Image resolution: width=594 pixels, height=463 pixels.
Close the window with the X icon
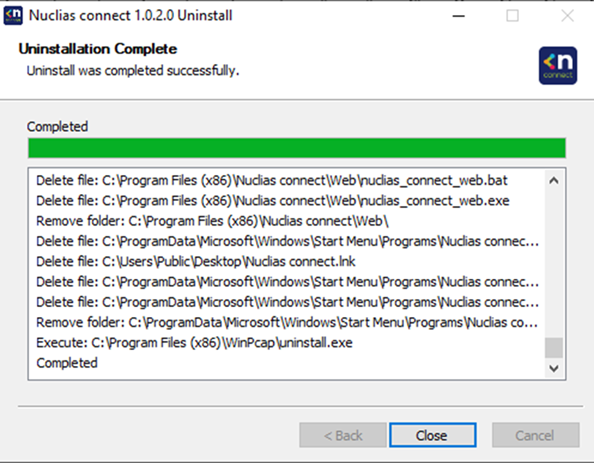(567, 16)
